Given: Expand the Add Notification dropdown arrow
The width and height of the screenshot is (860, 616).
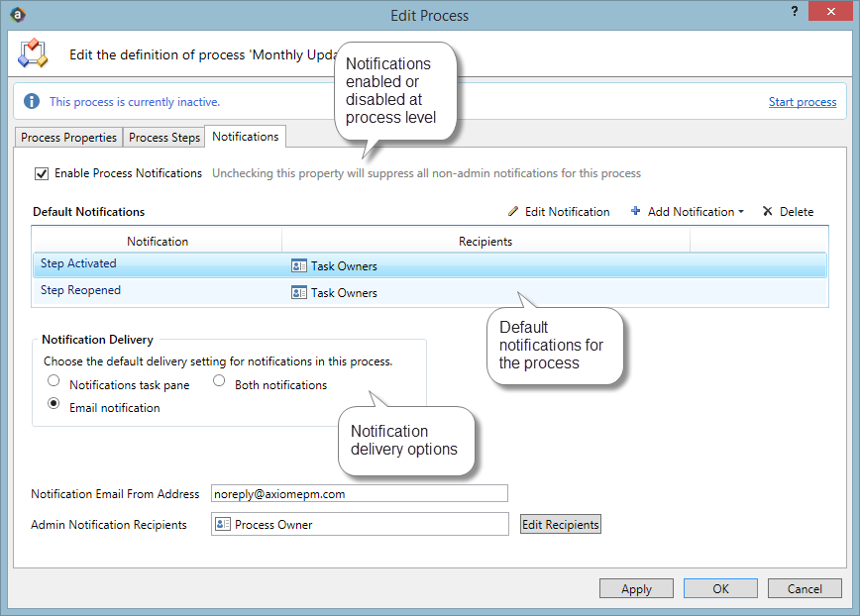Looking at the screenshot, I should point(741,212).
